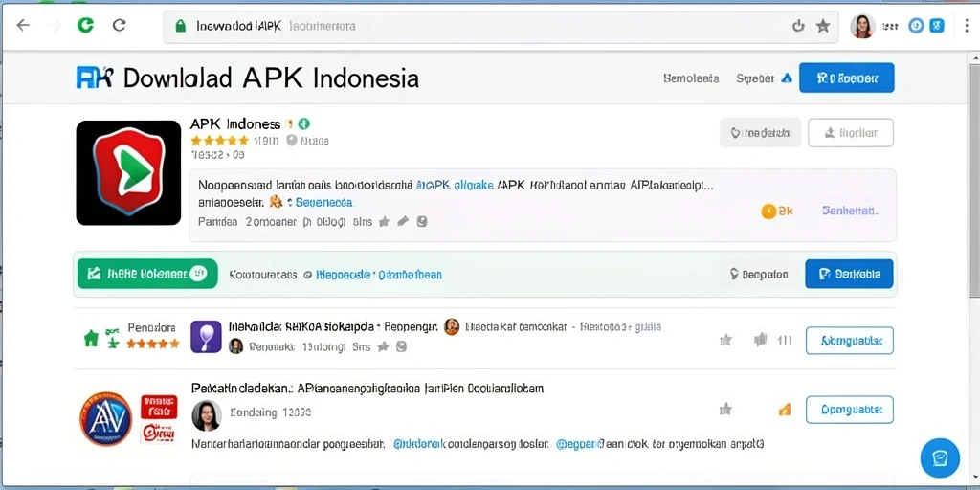
Task: Click outlined button in Pendolora row
Action: (x=850, y=341)
